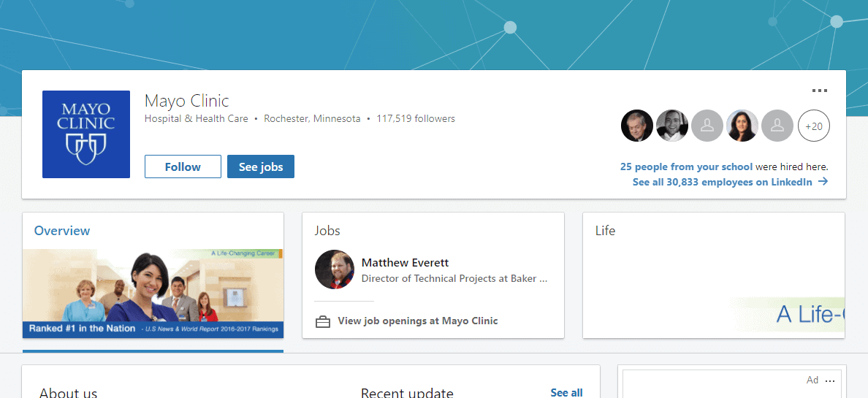
Task: Click the Mayo Clinic company name heading
Action: tap(186, 101)
